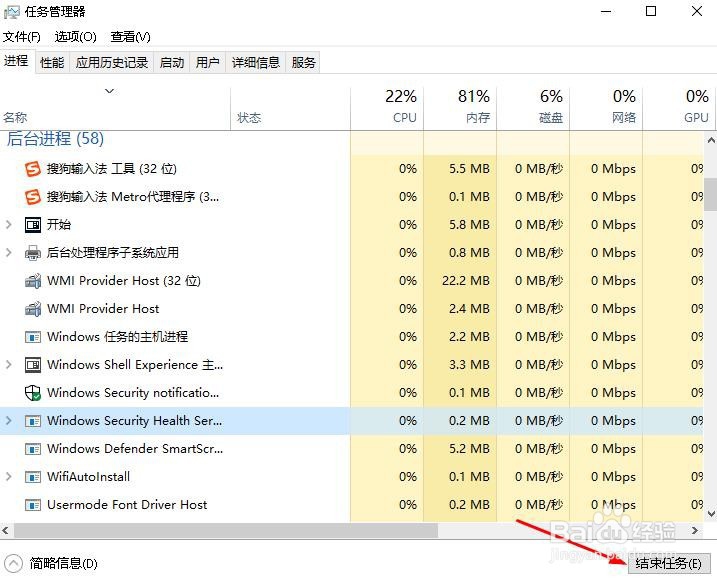Click the vertical scrollbar up arrow
This screenshot has height=579, width=717.
[x=711, y=140]
